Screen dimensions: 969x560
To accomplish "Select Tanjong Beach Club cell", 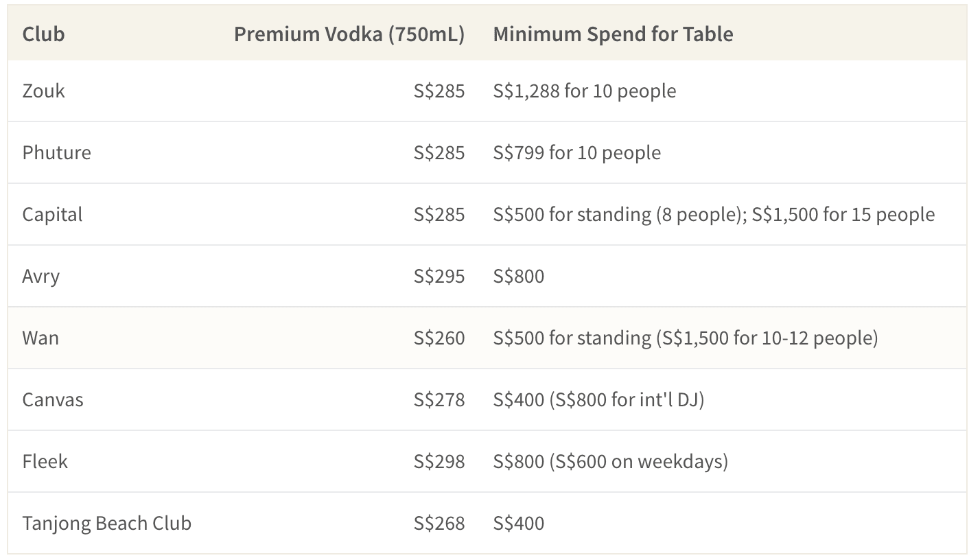I will click(107, 523).
